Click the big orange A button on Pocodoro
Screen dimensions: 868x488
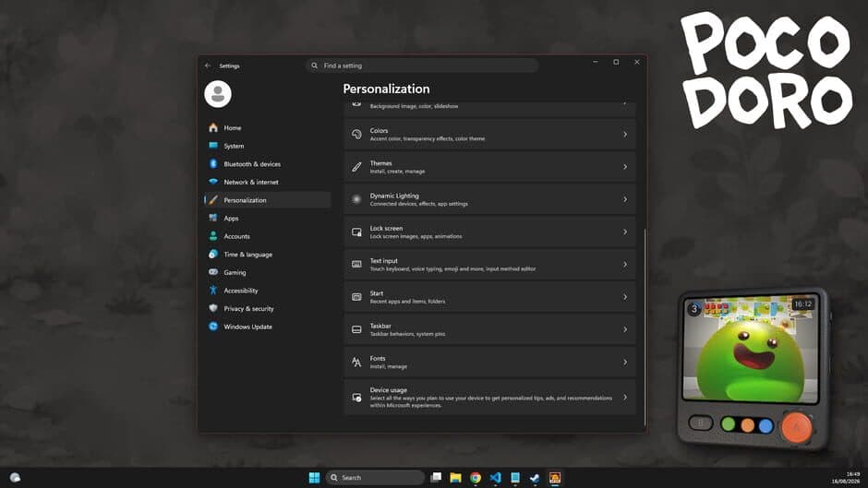coord(796,427)
